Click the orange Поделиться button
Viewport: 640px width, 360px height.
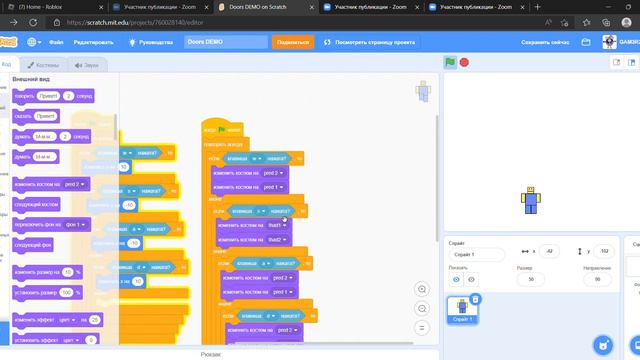293,42
